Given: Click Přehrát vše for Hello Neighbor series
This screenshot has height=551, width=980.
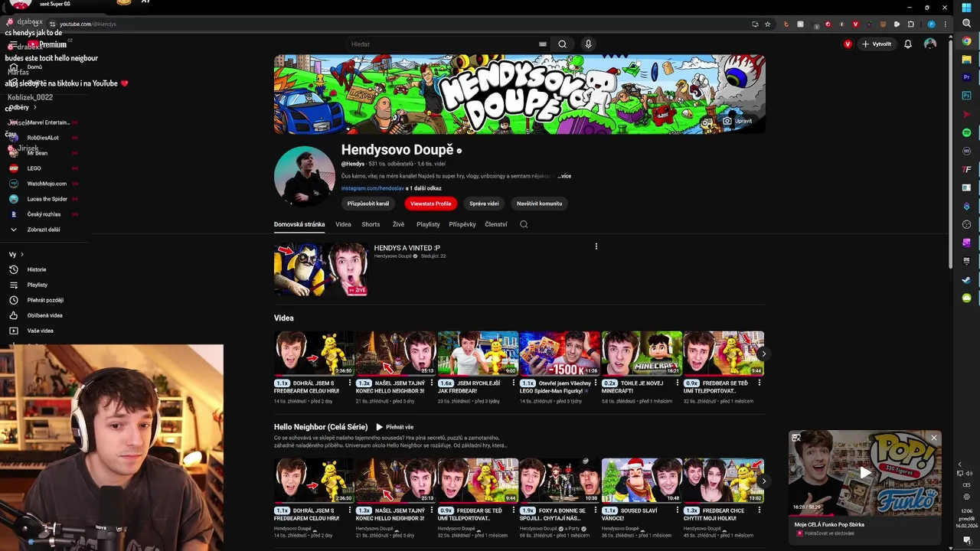Looking at the screenshot, I should tap(394, 427).
